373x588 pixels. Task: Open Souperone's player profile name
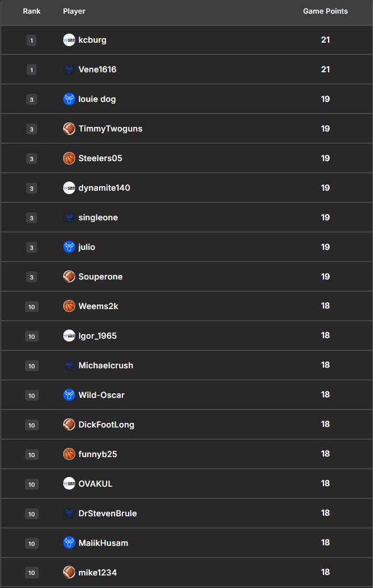[x=100, y=277]
